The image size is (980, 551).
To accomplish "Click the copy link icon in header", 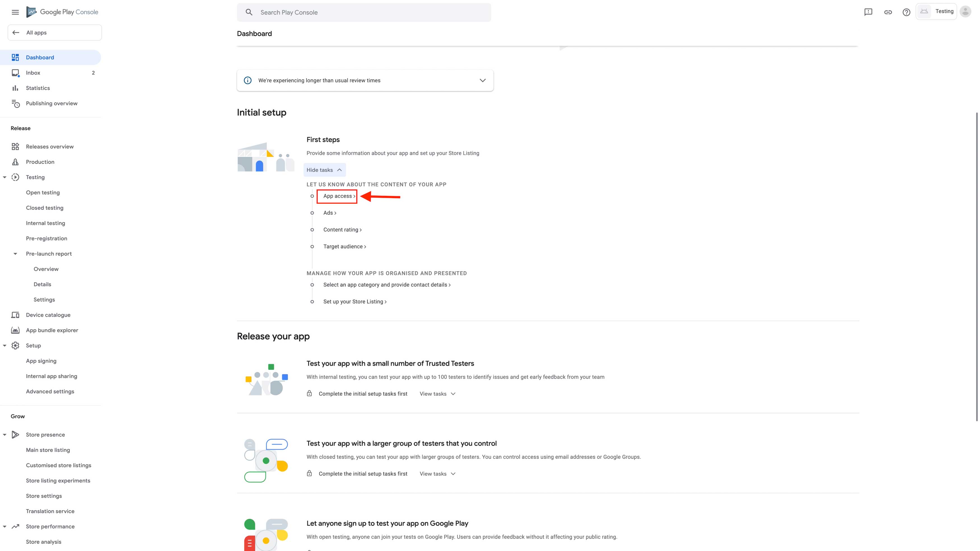I will click(x=888, y=12).
